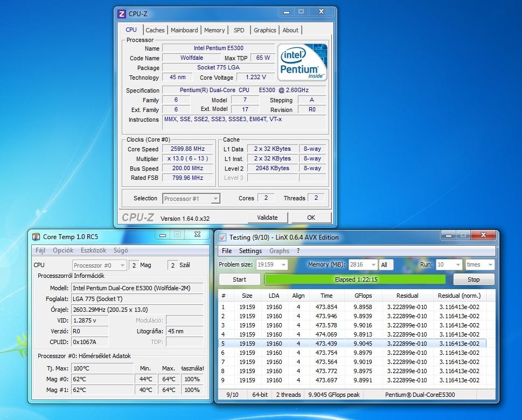Click the Elapsed 1:22:15 progress bar
Viewport: 522px width, 420px height.
coord(356,279)
